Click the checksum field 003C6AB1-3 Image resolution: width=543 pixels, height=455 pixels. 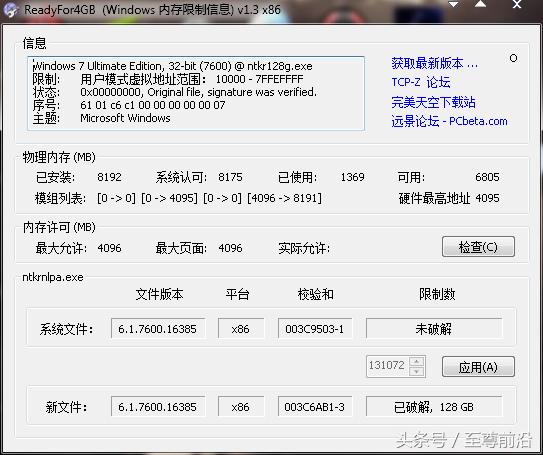click(x=315, y=407)
